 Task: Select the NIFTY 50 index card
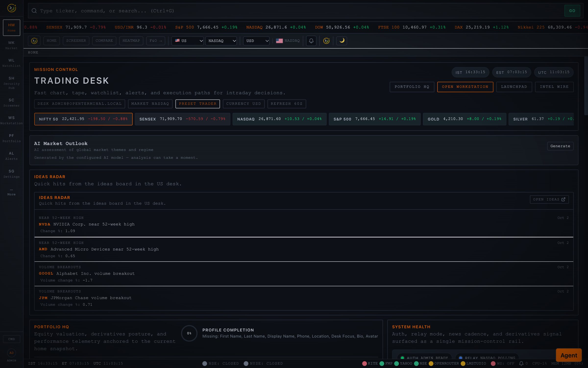pyautogui.click(x=83, y=119)
